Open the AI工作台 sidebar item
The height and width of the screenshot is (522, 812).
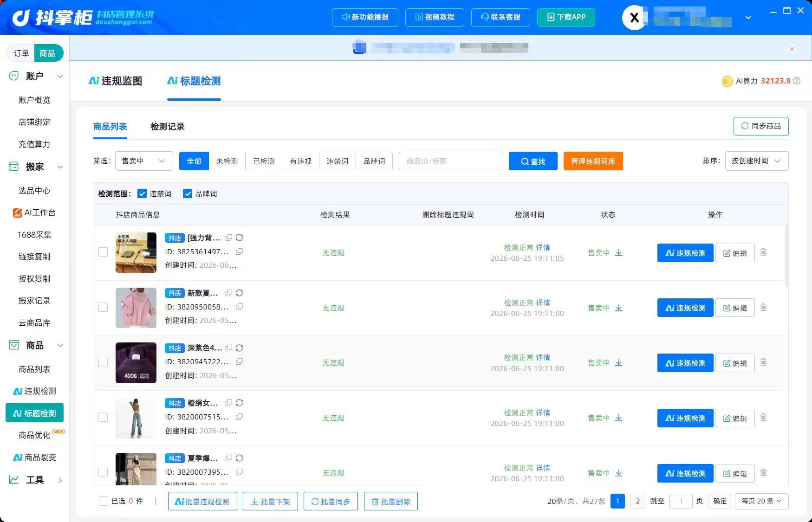click(x=34, y=213)
